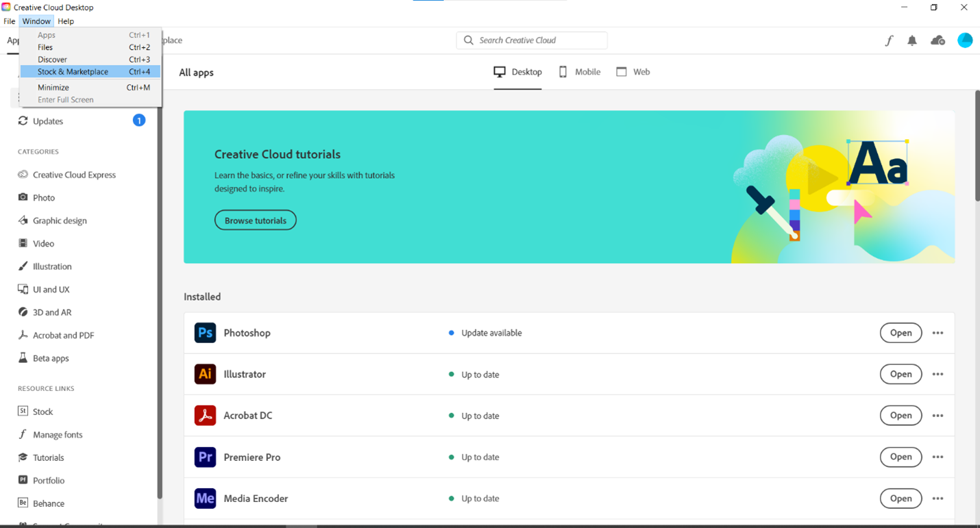This screenshot has height=528, width=980.
Task: Click Photoshop's Update available status
Action: coord(485,333)
